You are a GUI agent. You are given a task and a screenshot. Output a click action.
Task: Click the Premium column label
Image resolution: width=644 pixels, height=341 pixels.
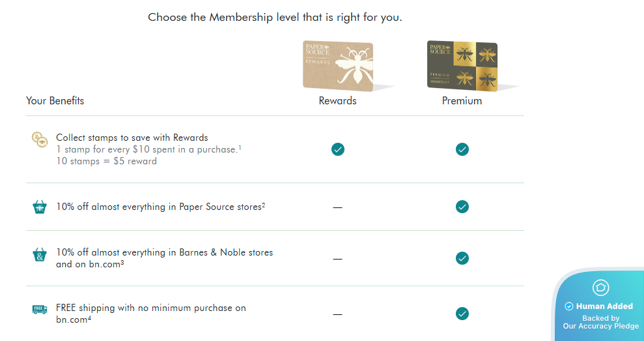tap(462, 101)
